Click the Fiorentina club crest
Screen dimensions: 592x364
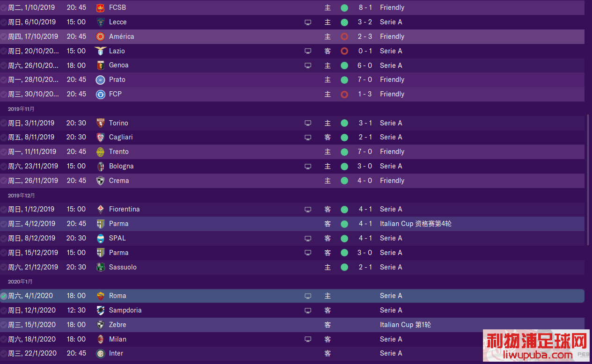(100, 209)
